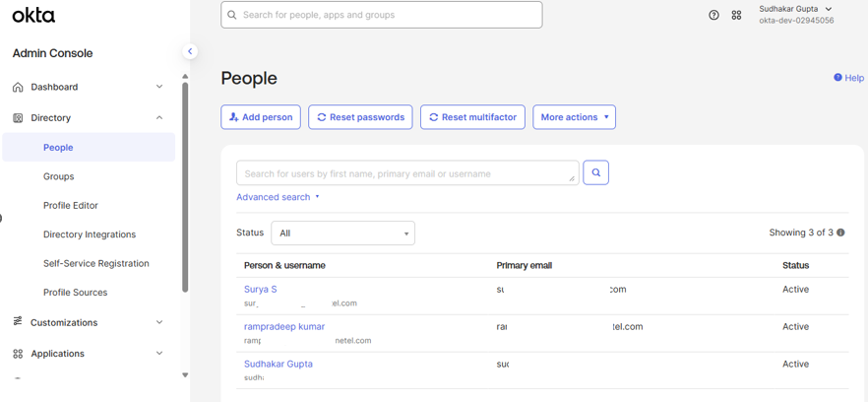The height and width of the screenshot is (402, 868).
Task: Open the apps grid icon
Action: (736, 15)
